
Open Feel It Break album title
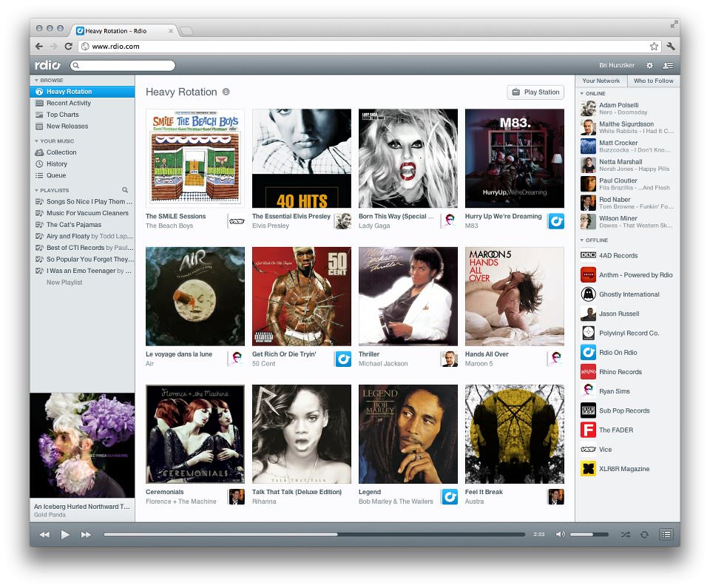pos(484,492)
